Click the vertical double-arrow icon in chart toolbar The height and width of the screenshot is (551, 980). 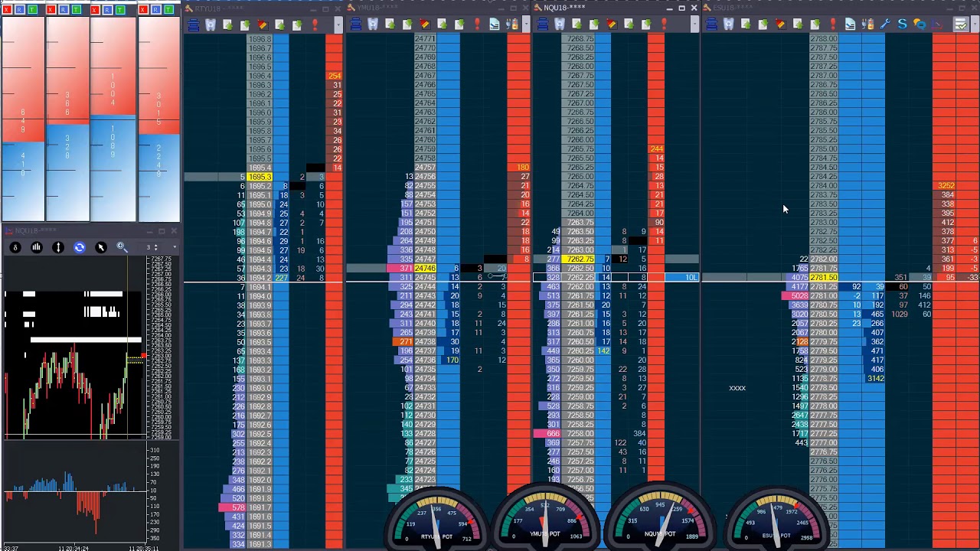(57, 247)
